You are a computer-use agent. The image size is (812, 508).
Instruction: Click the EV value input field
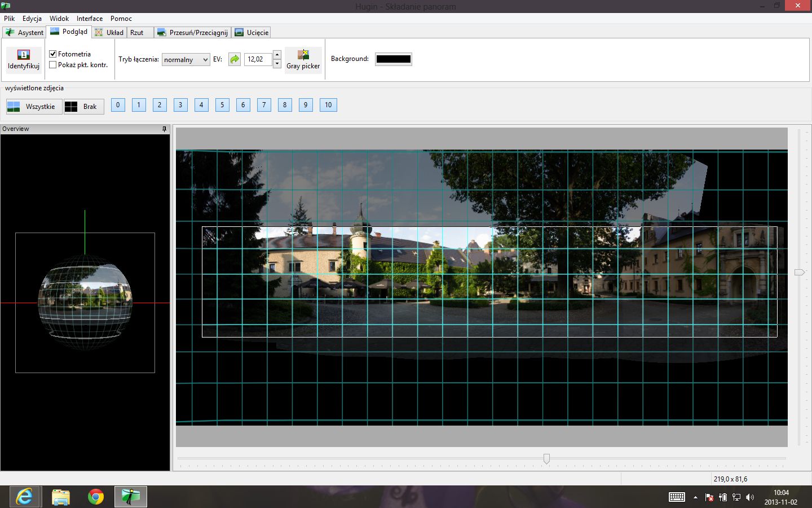[x=258, y=59]
